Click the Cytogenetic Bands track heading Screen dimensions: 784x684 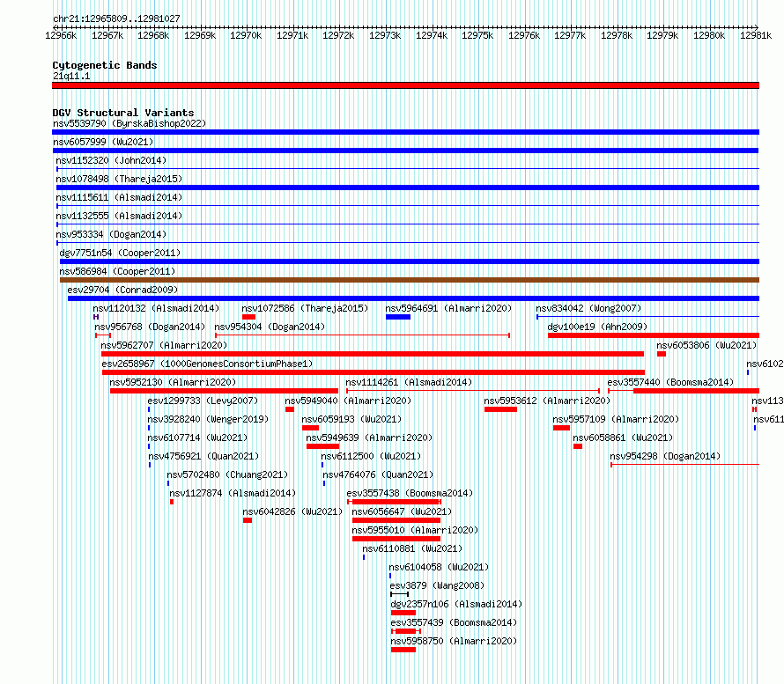105,65
